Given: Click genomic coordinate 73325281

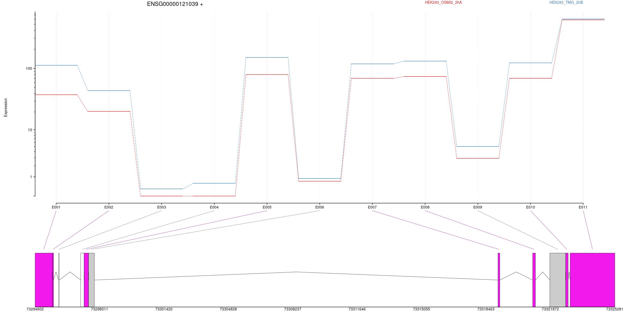Looking at the screenshot, I should click(x=614, y=309).
